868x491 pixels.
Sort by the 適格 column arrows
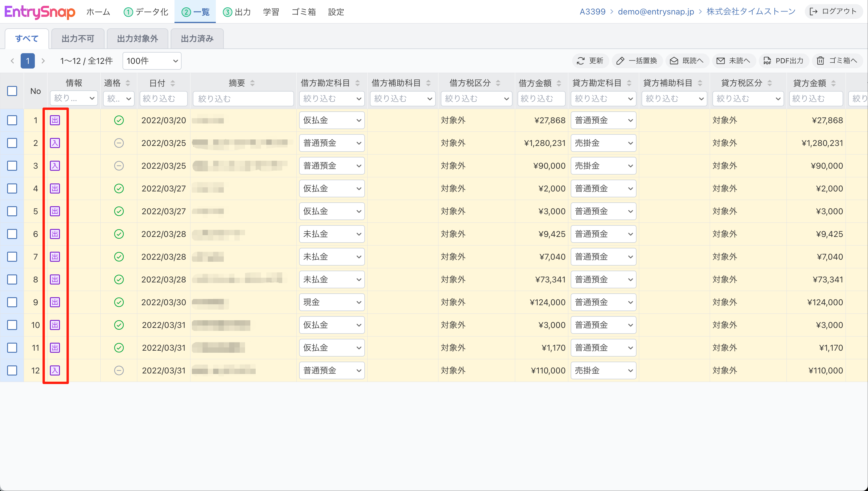(x=128, y=83)
